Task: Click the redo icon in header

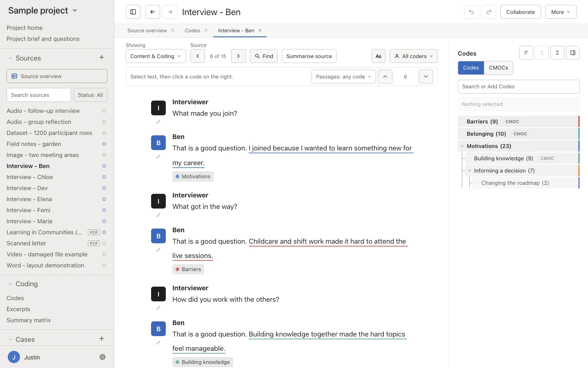Action: click(489, 12)
